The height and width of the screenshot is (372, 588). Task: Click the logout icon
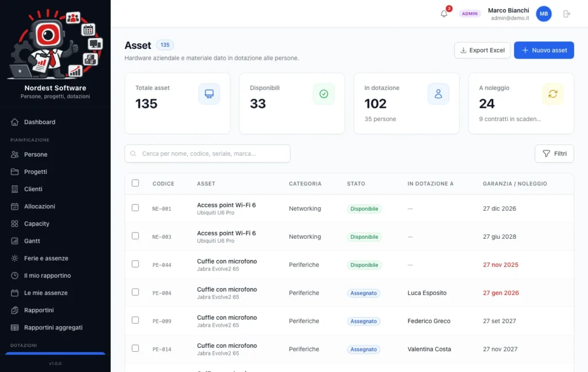pyautogui.click(x=567, y=14)
